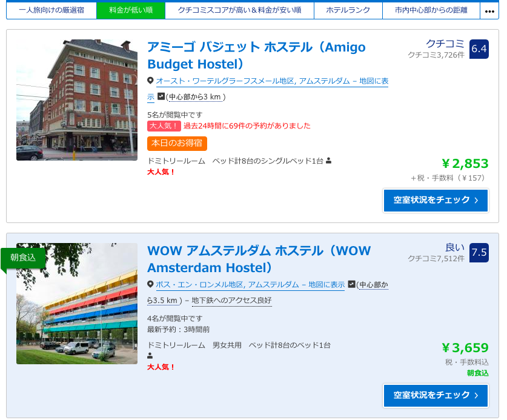Select the 一人旅向けの厳選宿 sort tab
The width and height of the screenshot is (507, 420).
(51, 10)
